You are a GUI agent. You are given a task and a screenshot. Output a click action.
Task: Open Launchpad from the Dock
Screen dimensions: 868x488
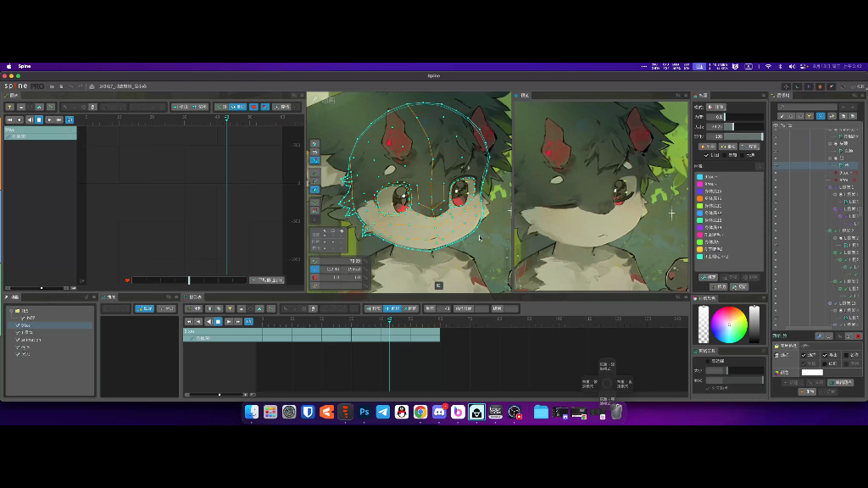(270, 412)
